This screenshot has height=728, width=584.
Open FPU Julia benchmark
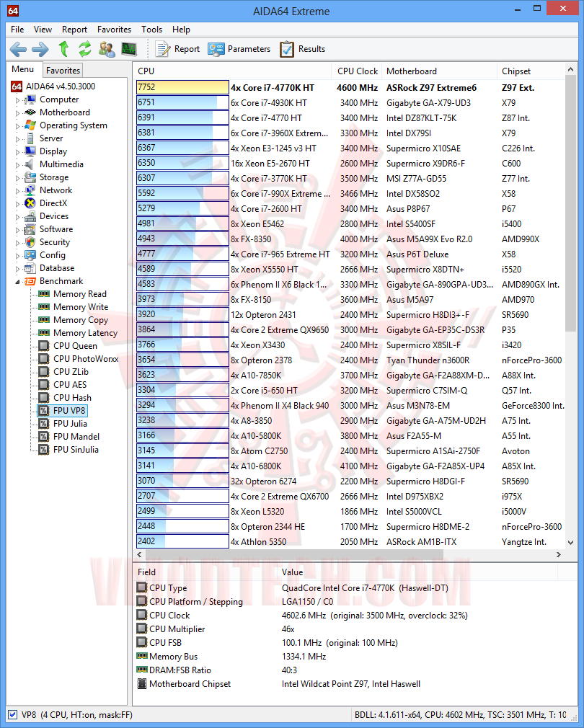(70, 424)
